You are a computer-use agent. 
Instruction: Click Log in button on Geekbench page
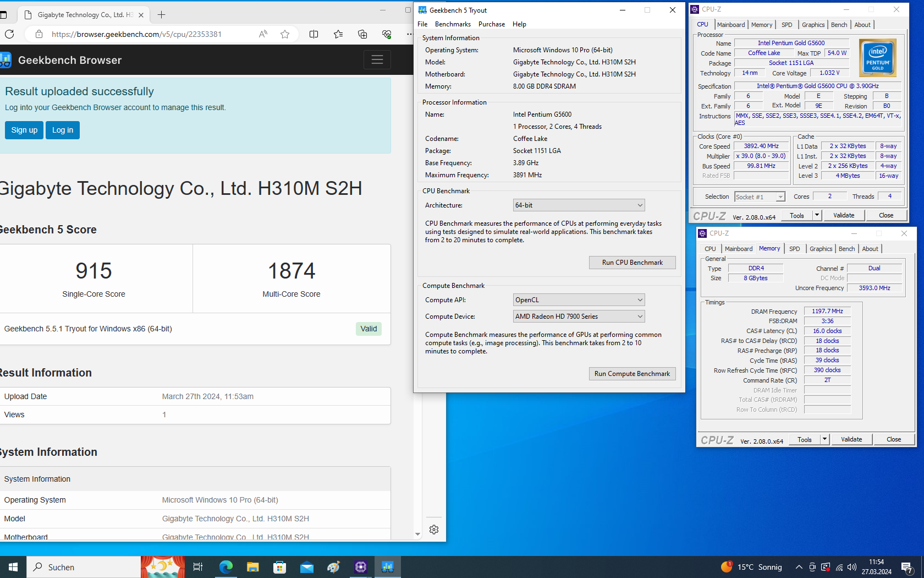(63, 130)
